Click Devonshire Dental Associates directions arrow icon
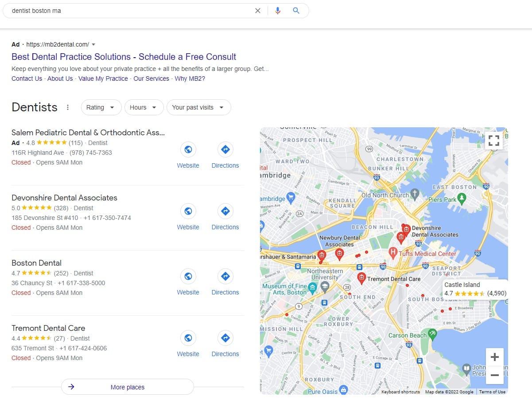532x408 pixels. [225, 211]
